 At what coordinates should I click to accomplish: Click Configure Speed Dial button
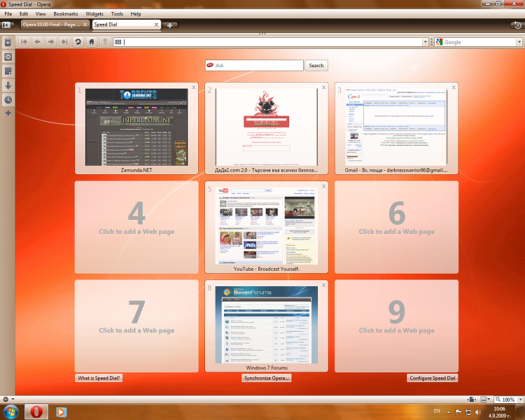(433, 378)
